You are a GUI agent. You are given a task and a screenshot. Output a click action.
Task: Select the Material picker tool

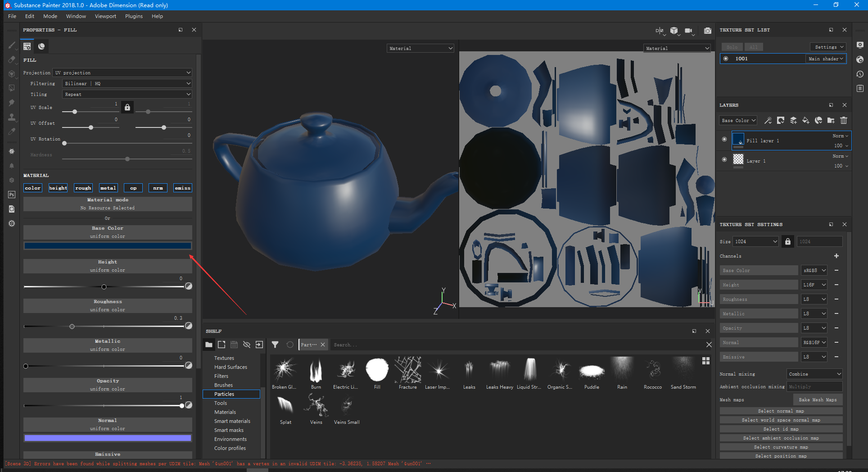[12, 132]
